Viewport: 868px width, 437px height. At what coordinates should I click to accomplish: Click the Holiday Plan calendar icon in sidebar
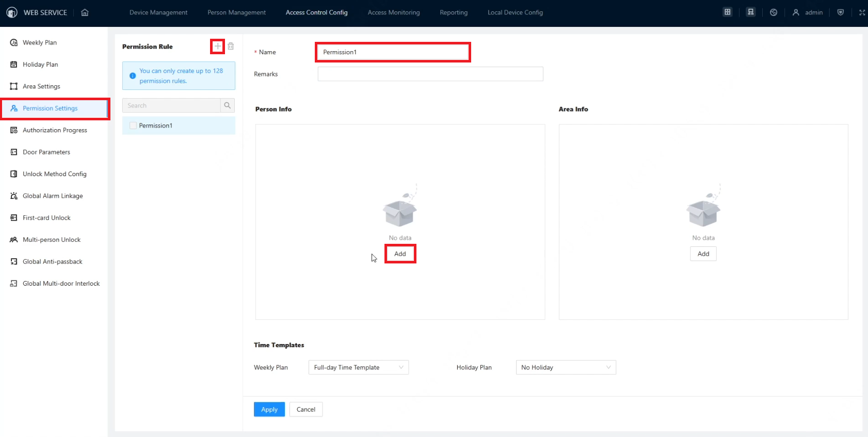14,65
